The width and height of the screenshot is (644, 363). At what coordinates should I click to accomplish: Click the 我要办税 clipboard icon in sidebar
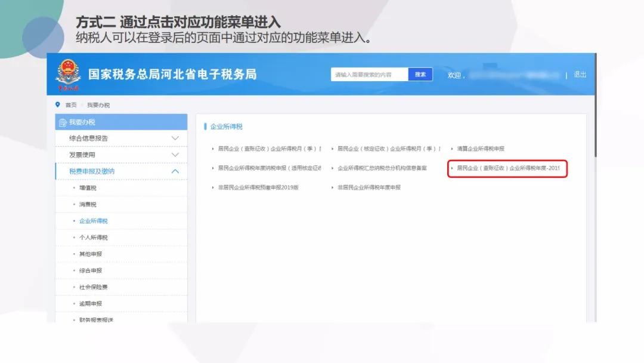coord(63,122)
